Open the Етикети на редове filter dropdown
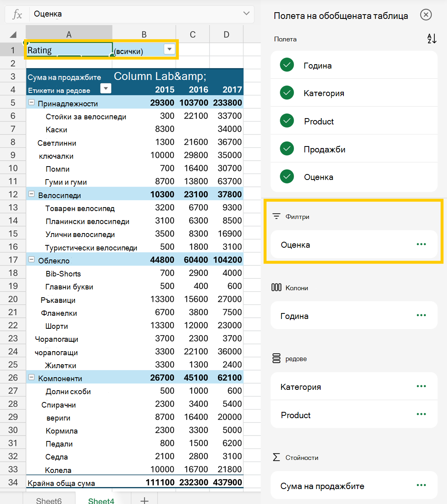The image size is (447, 504). [x=106, y=89]
